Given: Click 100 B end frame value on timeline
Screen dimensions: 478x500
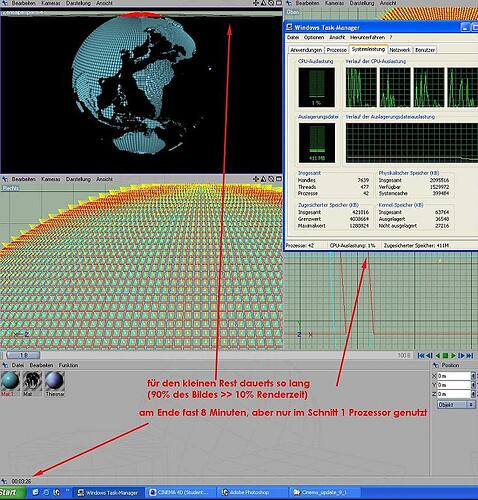Looking at the screenshot, I should [404, 356].
